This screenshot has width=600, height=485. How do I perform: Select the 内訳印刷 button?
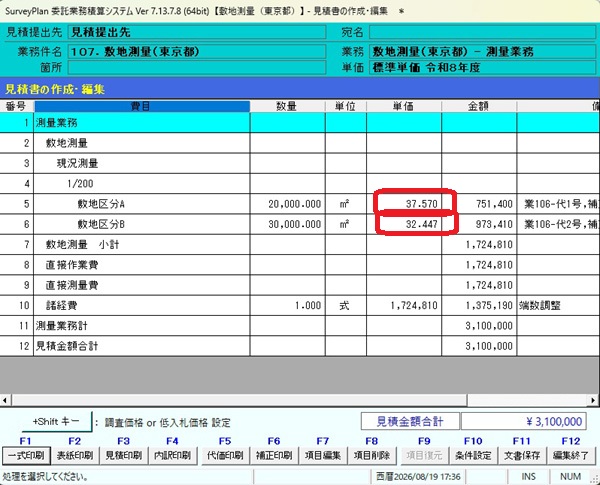pyautogui.click(x=173, y=456)
